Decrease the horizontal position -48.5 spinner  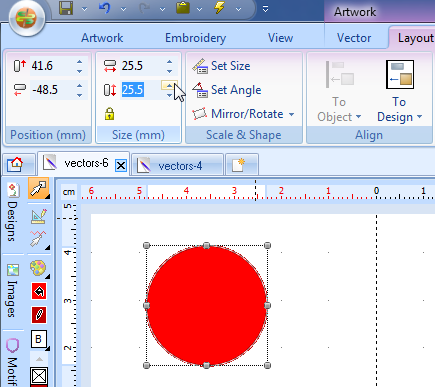(x=79, y=95)
